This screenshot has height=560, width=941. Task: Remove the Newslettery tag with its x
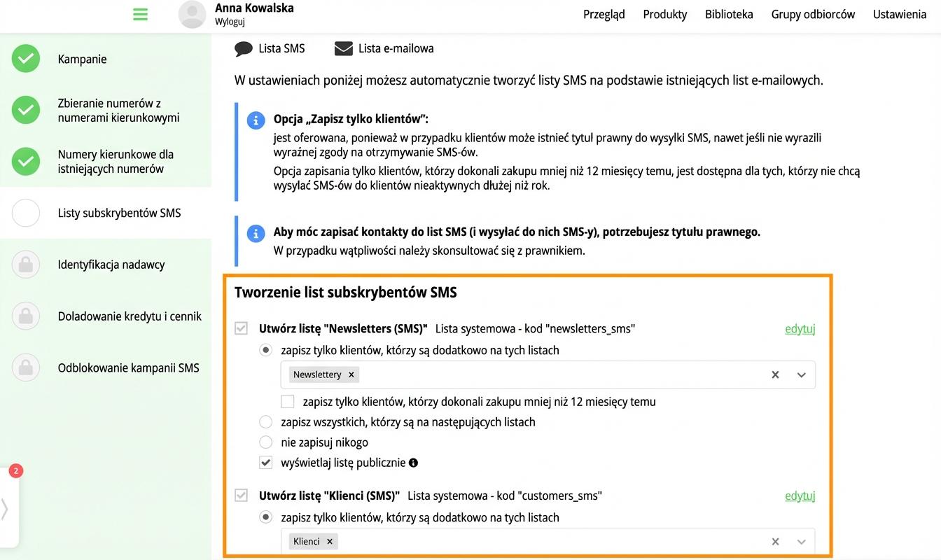351,374
